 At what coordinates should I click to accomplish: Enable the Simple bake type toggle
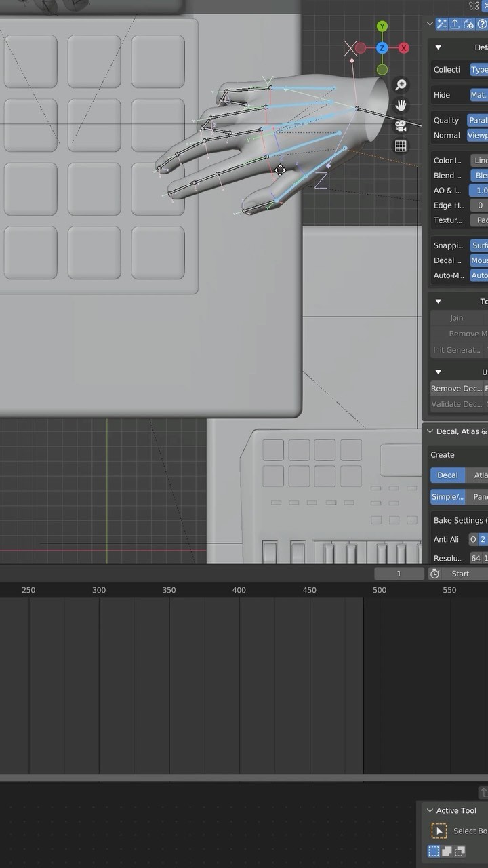point(448,497)
